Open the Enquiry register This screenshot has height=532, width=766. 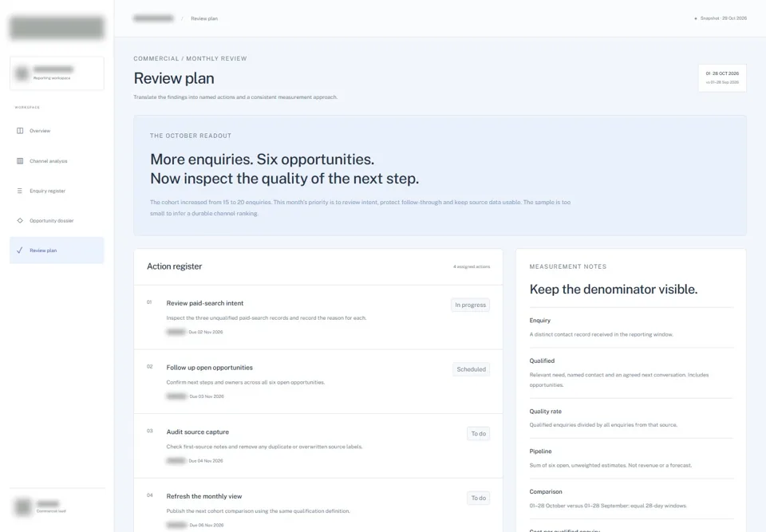point(57,191)
